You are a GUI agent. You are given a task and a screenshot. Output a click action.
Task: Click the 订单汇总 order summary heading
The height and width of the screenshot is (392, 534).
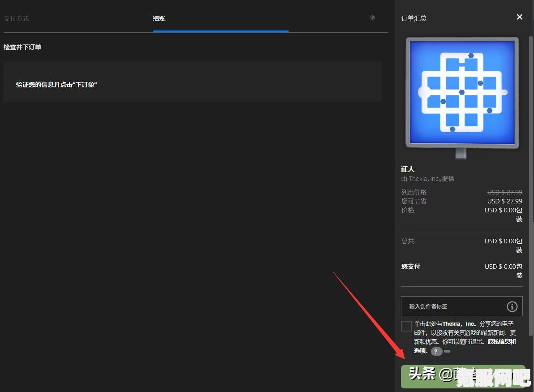coord(414,18)
